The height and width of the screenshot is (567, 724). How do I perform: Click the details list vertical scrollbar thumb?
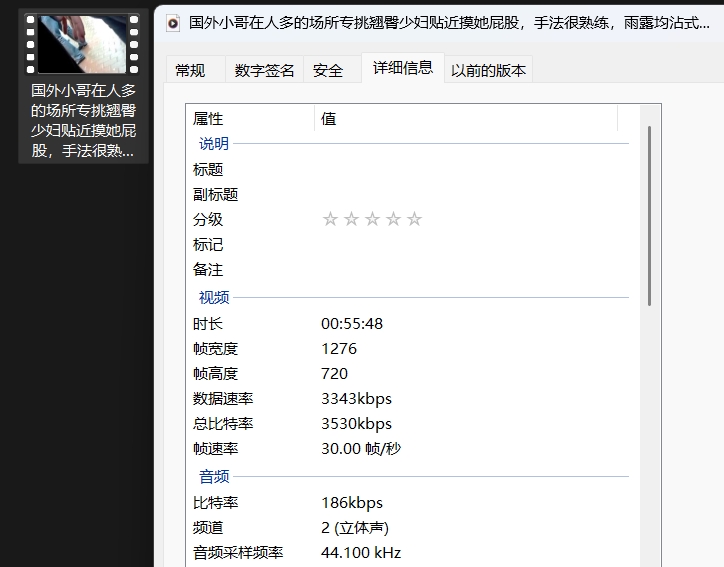(x=649, y=216)
